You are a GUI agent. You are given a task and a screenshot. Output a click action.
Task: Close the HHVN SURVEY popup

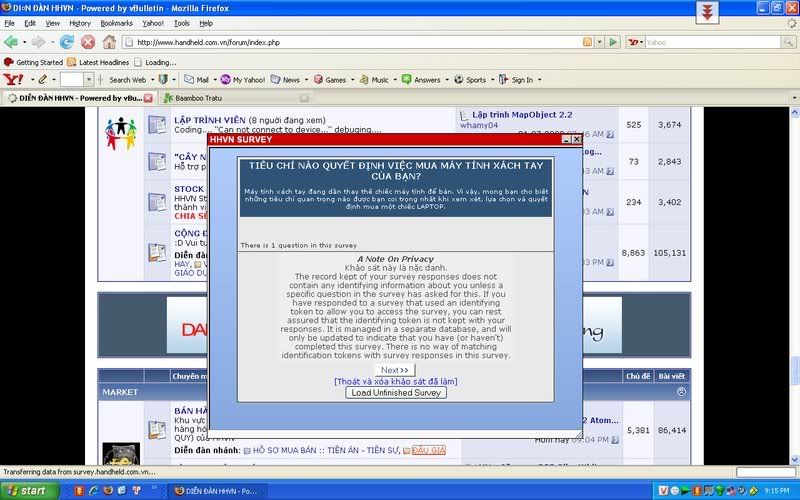[577, 139]
